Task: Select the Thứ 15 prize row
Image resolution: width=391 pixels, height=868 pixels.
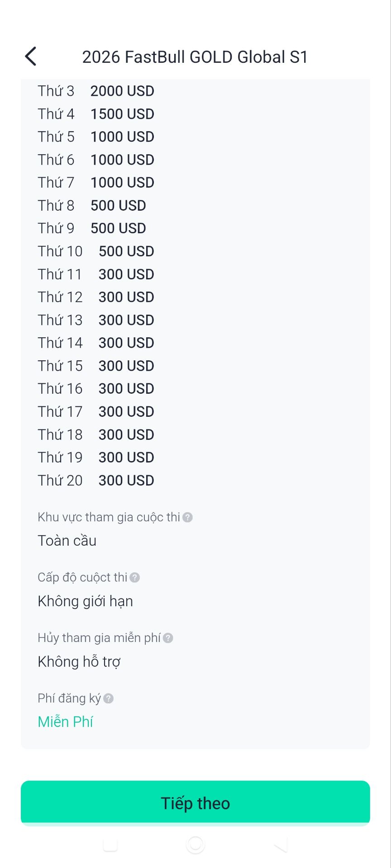Action: click(x=96, y=366)
